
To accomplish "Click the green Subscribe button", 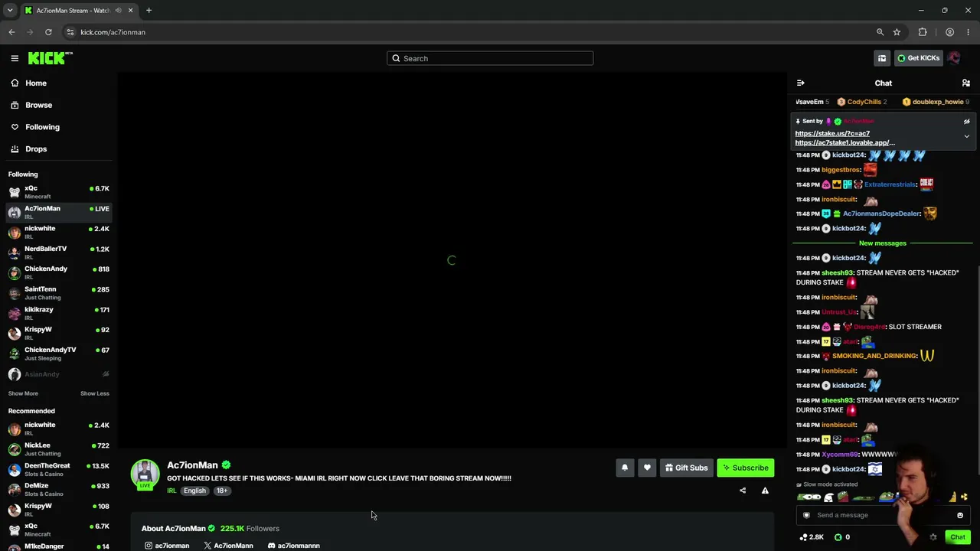I will click(746, 468).
